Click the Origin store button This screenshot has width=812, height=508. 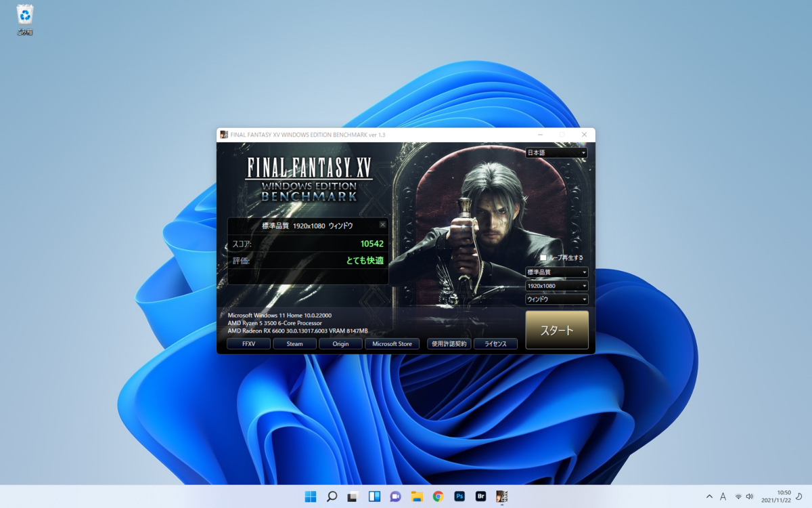pyautogui.click(x=340, y=344)
